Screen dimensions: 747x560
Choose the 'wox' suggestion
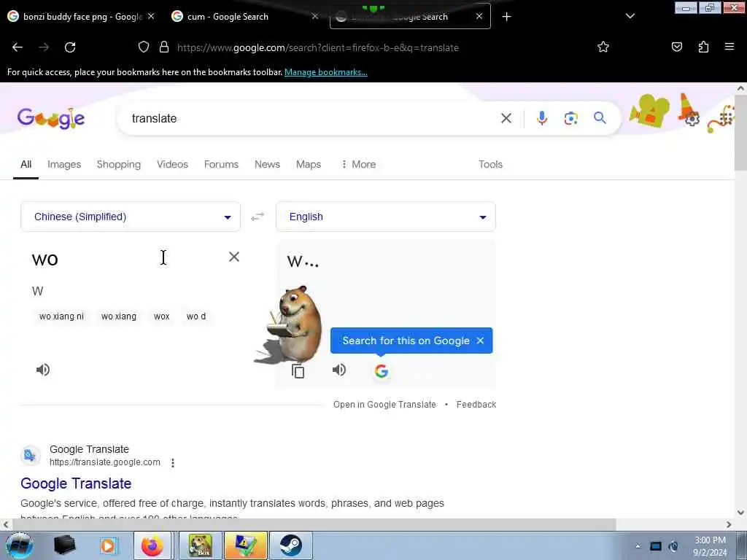point(161,316)
